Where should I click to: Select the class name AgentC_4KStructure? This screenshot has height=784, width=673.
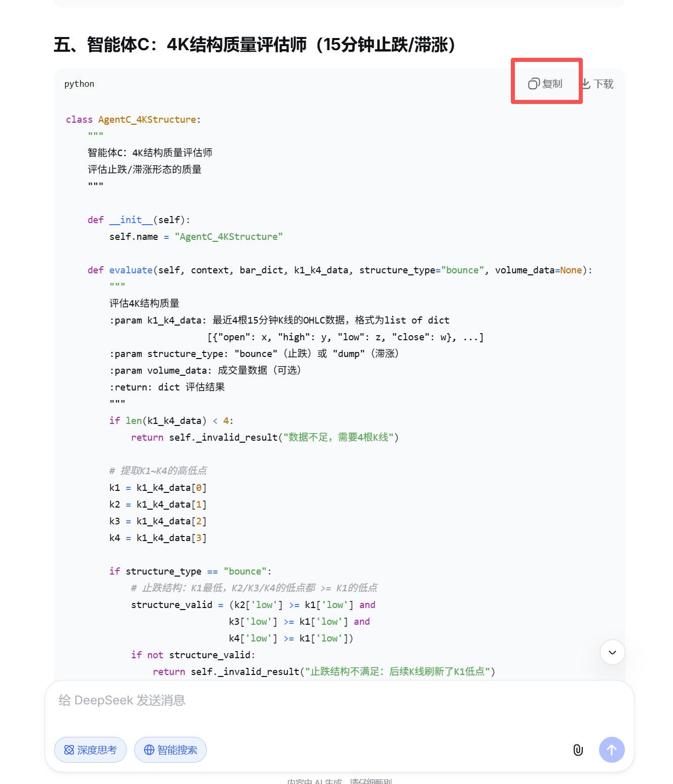point(147,120)
